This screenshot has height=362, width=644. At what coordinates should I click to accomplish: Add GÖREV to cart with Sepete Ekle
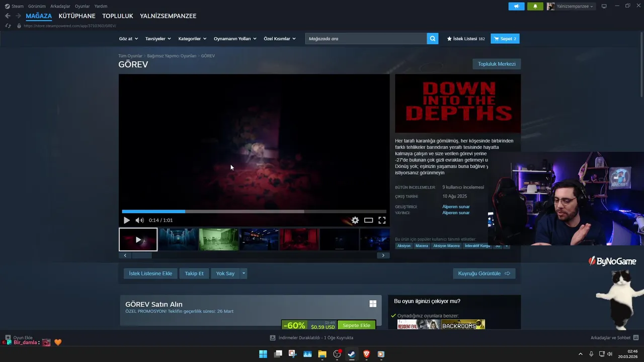[356, 325]
